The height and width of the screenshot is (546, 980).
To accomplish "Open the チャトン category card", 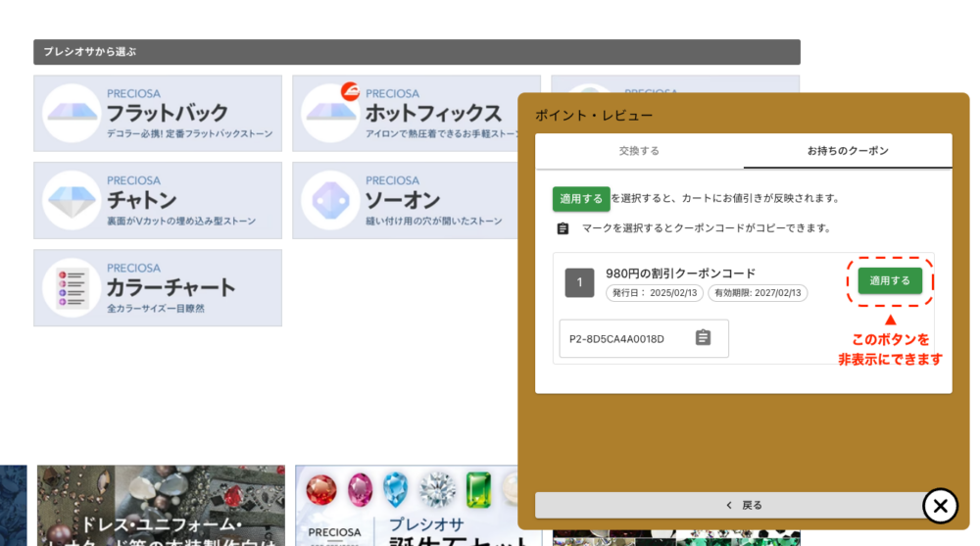I will coord(158,200).
